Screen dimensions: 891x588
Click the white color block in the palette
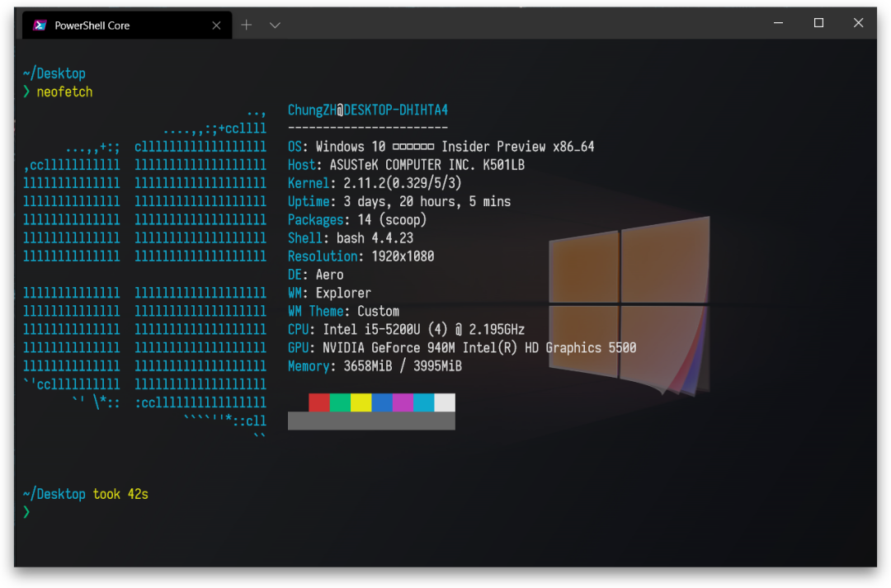tap(445, 402)
